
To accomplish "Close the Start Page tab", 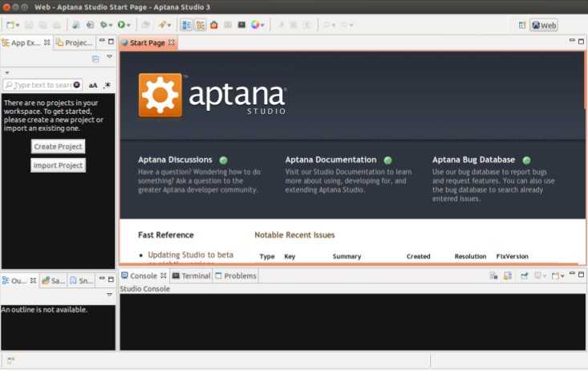I will tap(172, 43).
